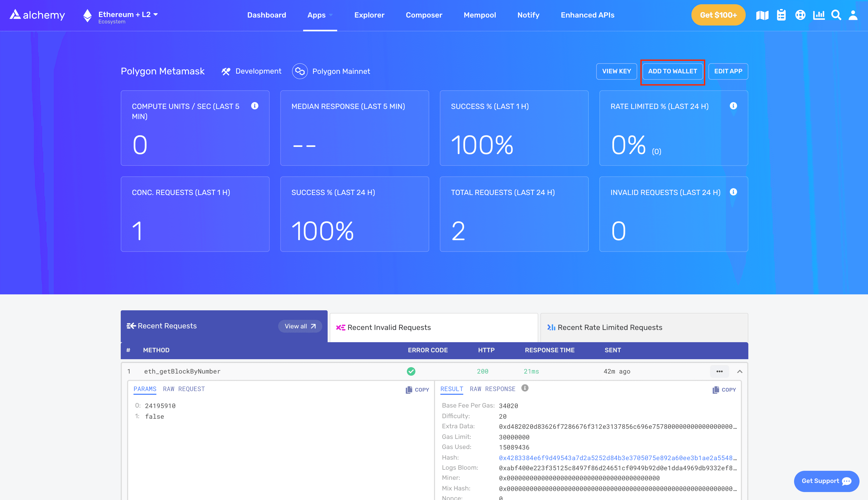Click the Conc. Requests (Last 1 H) card

pos(195,214)
